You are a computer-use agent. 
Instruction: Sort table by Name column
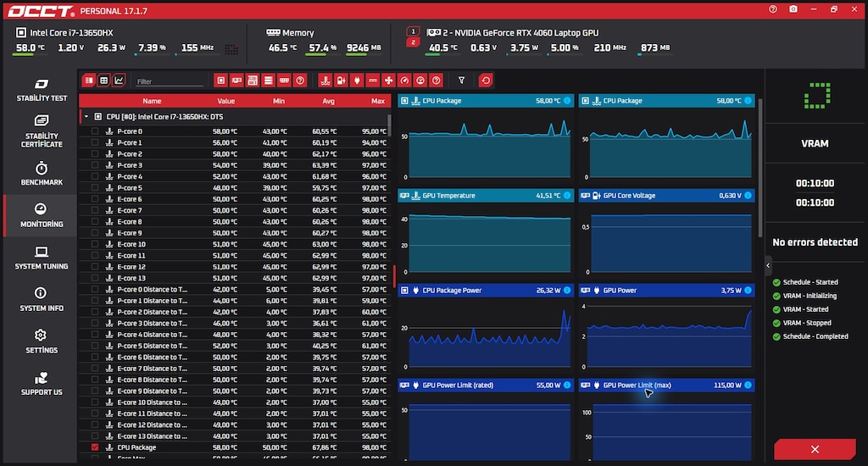152,101
